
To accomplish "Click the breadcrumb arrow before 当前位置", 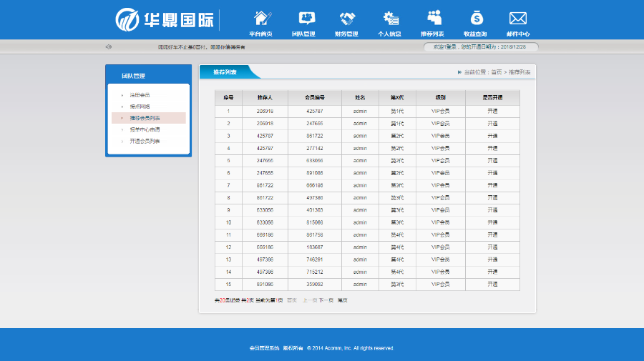I will (x=459, y=72).
